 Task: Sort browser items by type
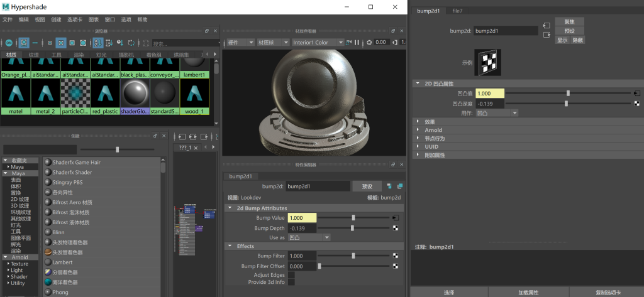coord(109,43)
